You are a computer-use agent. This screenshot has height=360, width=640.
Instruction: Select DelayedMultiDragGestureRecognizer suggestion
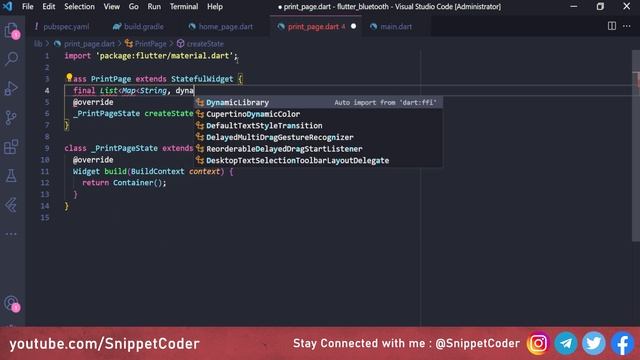click(x=318, y=137)
